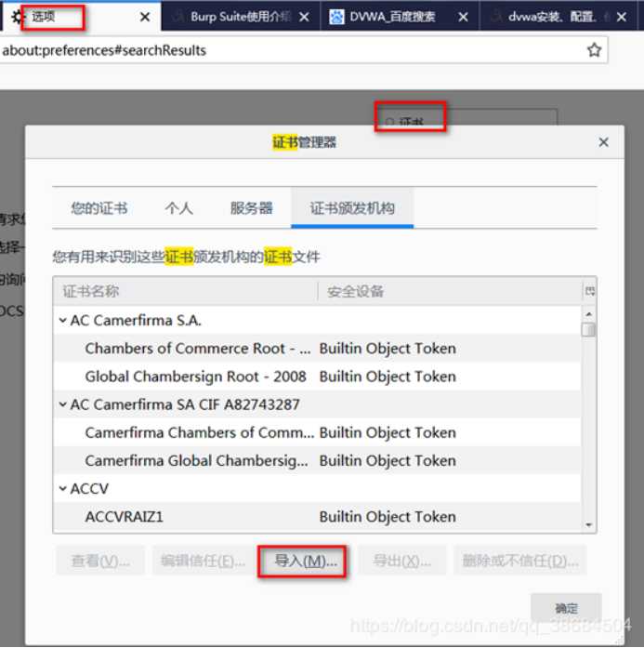This screenshot has height=648, width=644.
Task: Switch to the 个人 tab
Action: coord(178,208)
